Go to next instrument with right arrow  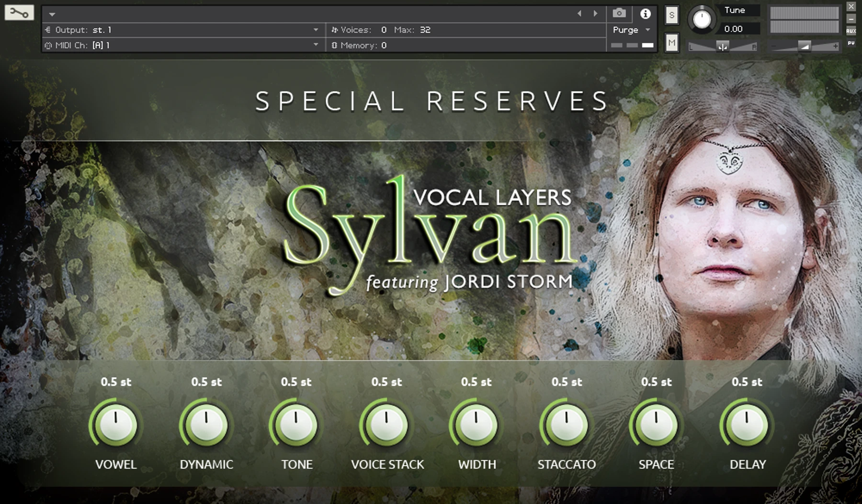(x=595, y=14)
